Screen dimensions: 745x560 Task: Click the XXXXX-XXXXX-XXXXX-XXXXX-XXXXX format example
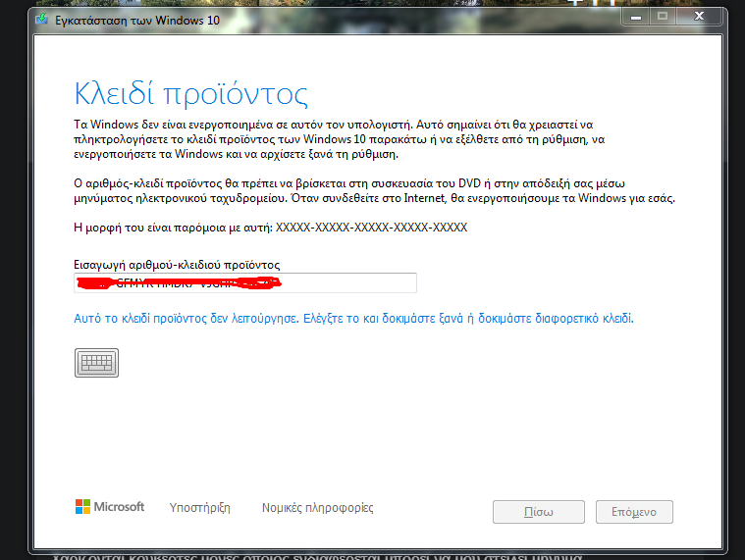372,228
